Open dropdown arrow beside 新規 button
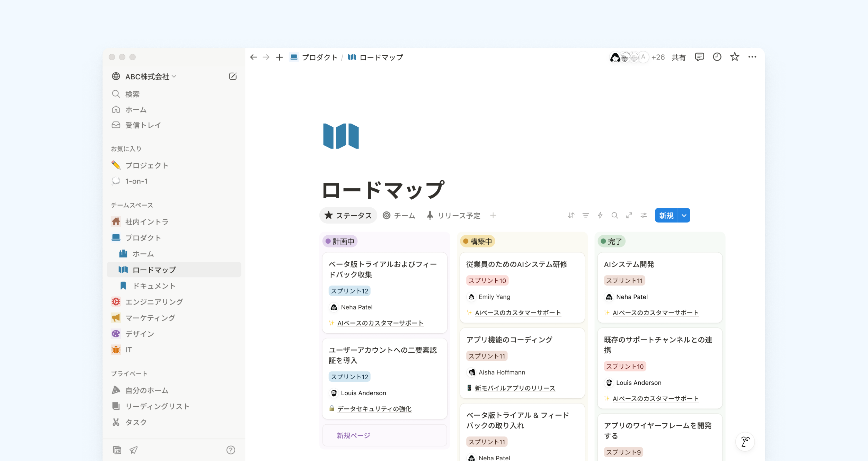The width and height of the screenshot is (868, 461). (x=684, y=215)
